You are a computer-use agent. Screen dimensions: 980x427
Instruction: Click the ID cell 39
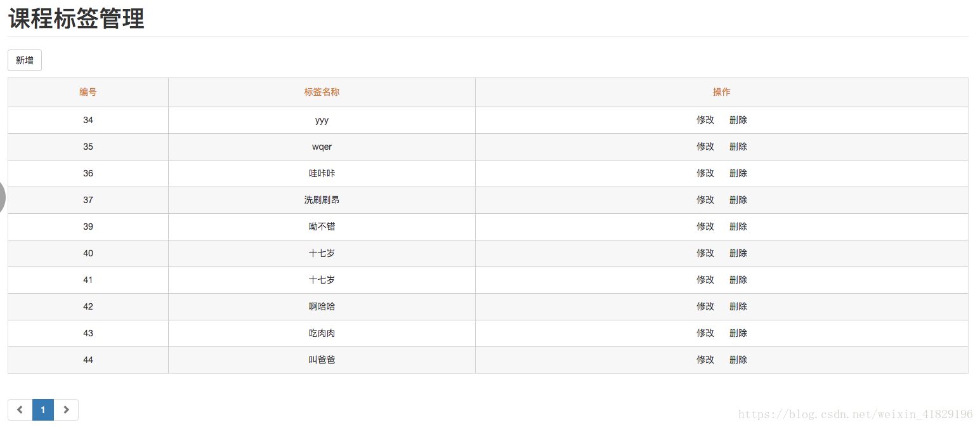pyautogui.click(x=88, y=227)
